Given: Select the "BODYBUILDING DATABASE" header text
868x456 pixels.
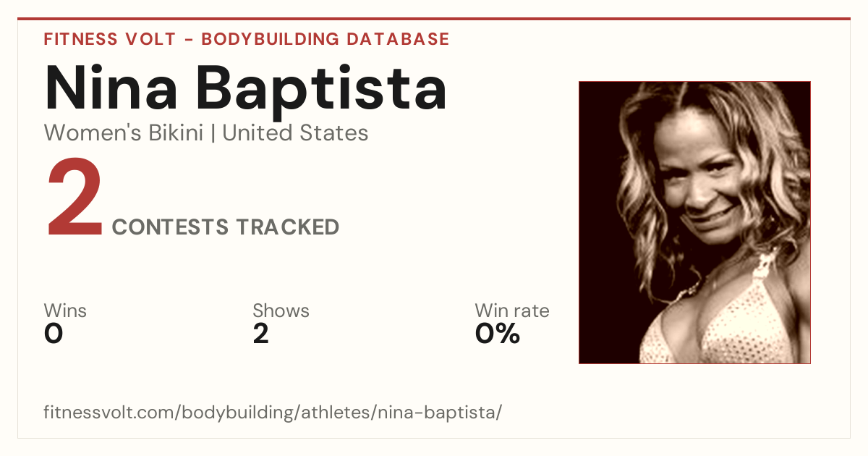Looking at the screenshot, I should (325, 39).
